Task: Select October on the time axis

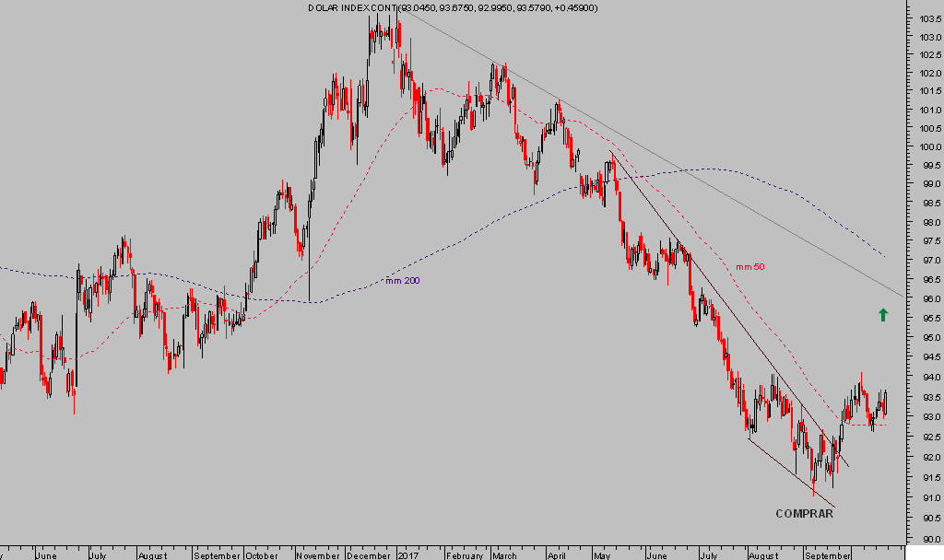Action: tap(263, 555)
